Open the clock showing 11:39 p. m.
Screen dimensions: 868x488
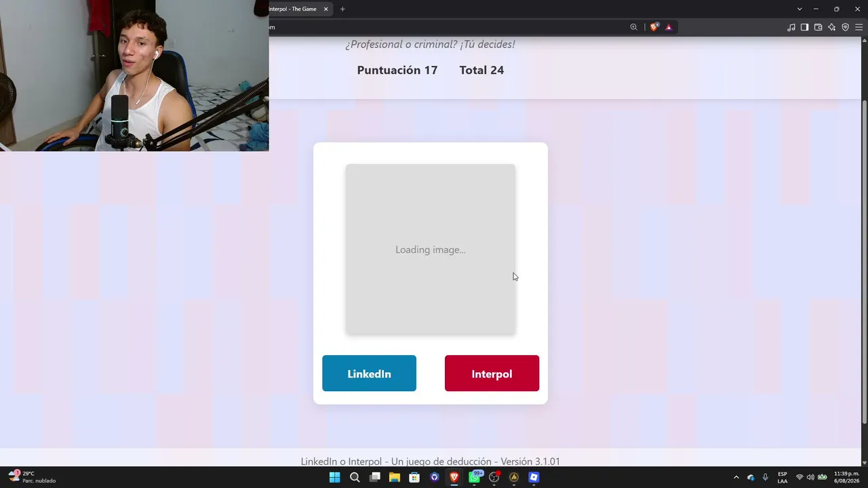tap(846, 477)
